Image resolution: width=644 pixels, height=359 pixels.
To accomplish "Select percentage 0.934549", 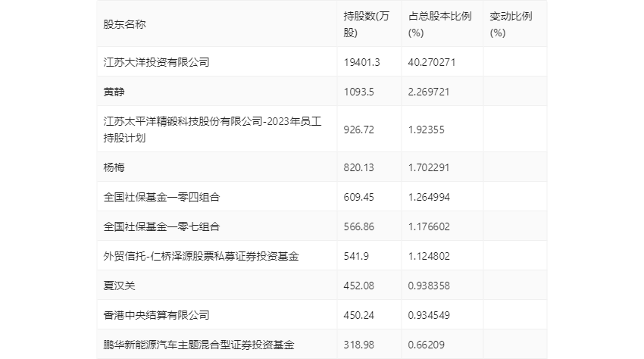I will 429,315.
